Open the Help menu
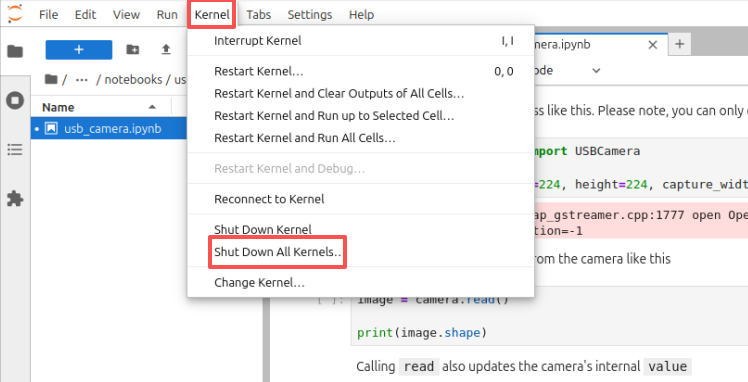This screenshot has height=382, width=748. (x=361, y=14)
